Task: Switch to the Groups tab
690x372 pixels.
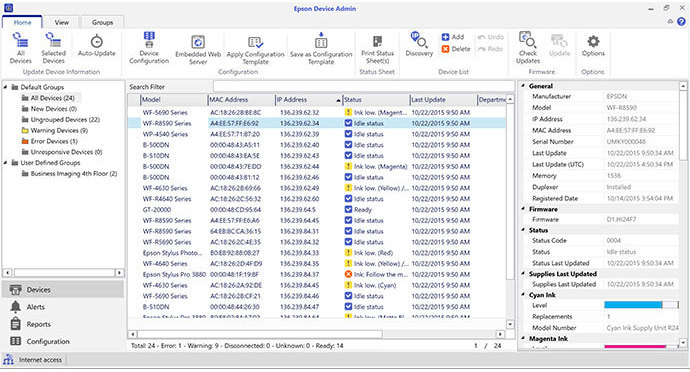Action: [x=103, y=22]
